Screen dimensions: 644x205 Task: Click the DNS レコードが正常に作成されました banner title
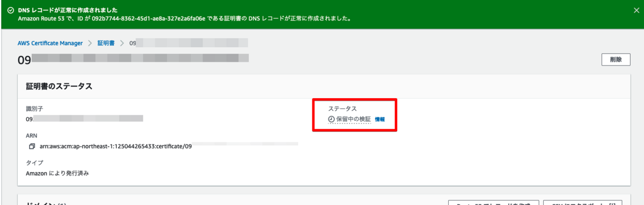68,10
